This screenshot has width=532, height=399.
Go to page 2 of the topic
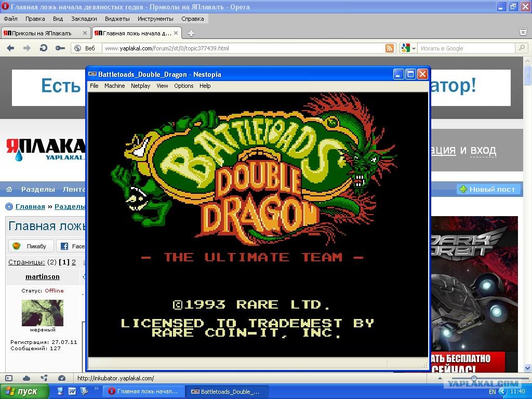74,262
